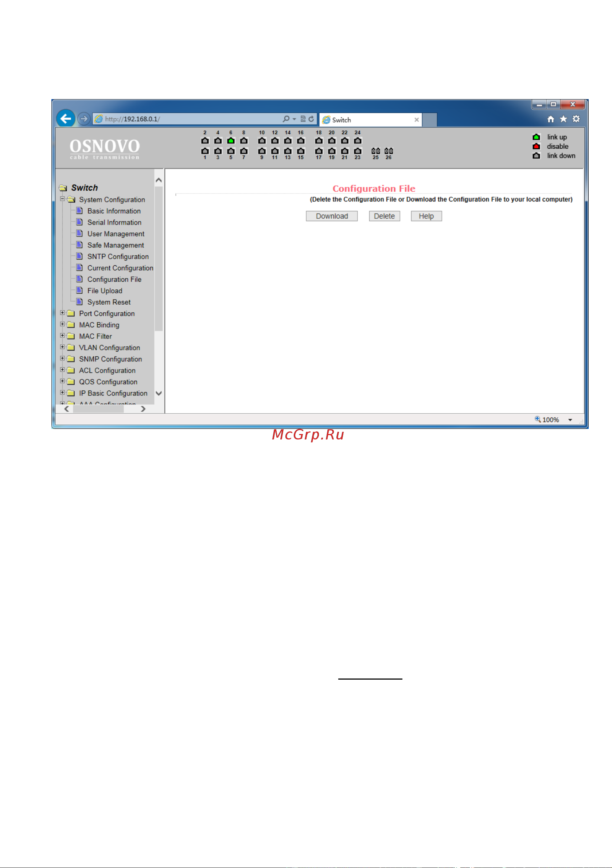Click port 2 status icon
Screen dimensions: 612x868
tap(205, 141)
